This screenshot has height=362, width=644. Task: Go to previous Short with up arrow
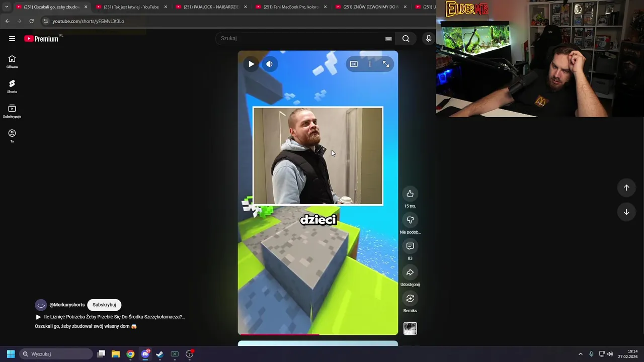click(626, 188)
